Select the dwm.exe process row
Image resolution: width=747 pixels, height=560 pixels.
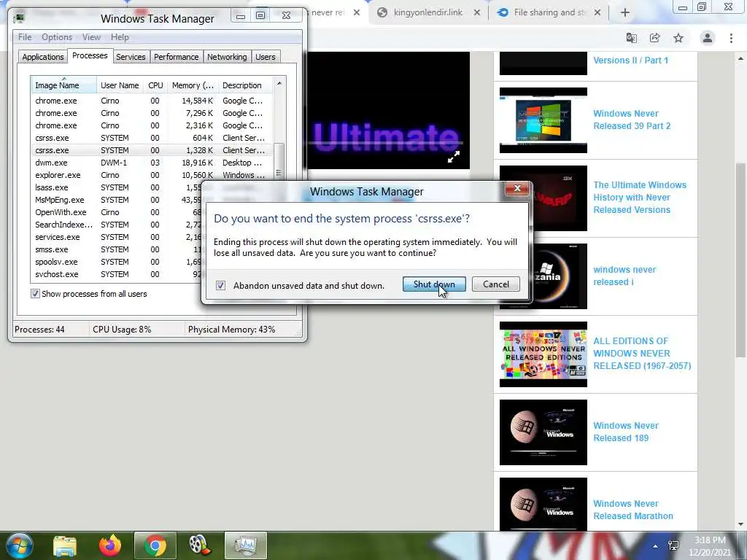point(152,163)
